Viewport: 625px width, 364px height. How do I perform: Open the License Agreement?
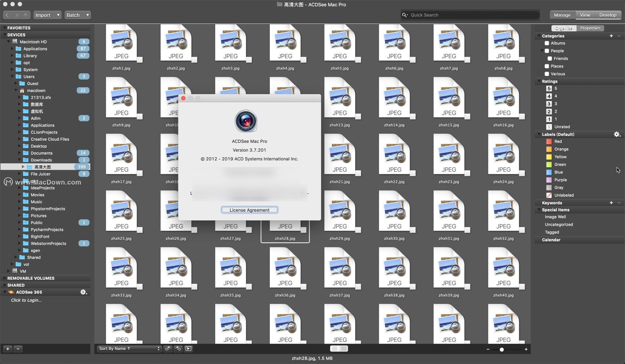(249, 210)
